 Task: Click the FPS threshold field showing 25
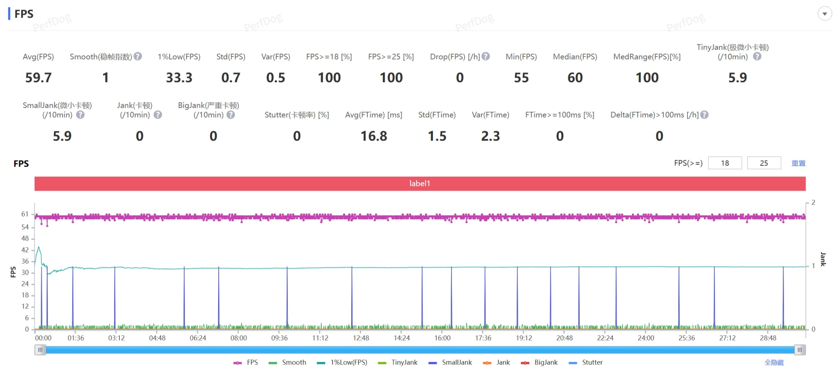click(764, 163)
